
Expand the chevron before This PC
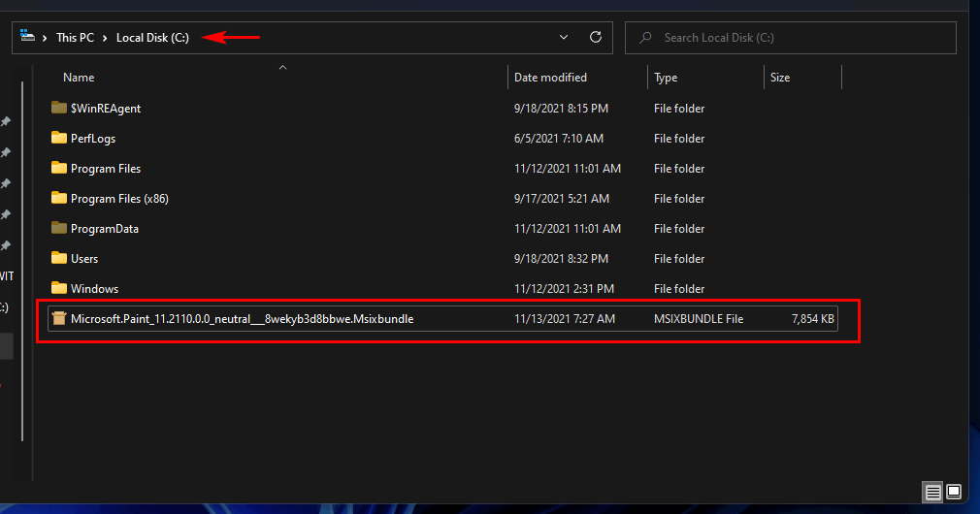45,38
